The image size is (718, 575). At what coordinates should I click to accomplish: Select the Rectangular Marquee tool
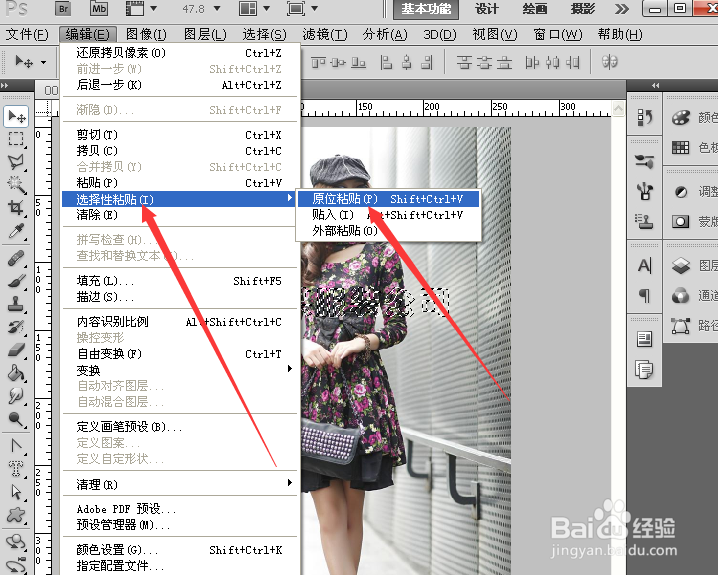(16, 139)
